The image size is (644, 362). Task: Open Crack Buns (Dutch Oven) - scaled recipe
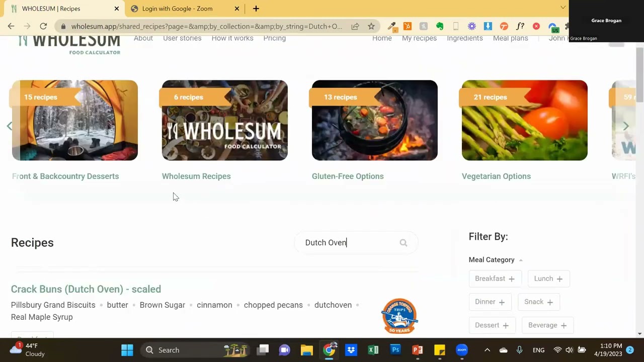click(x=86, y=289)
